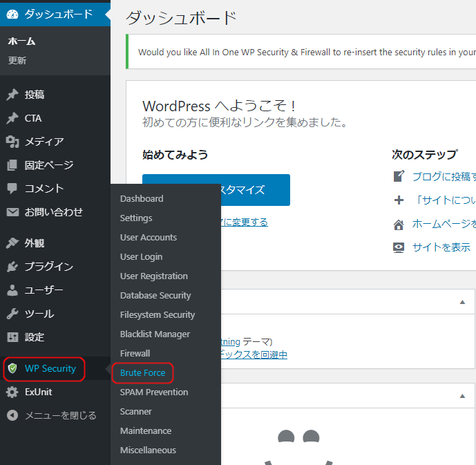This screenshot has height=465, width=476.
Task: Choose SPAM Prevention from the submenu
Action: pyautogui.click(x=154, y=392)
